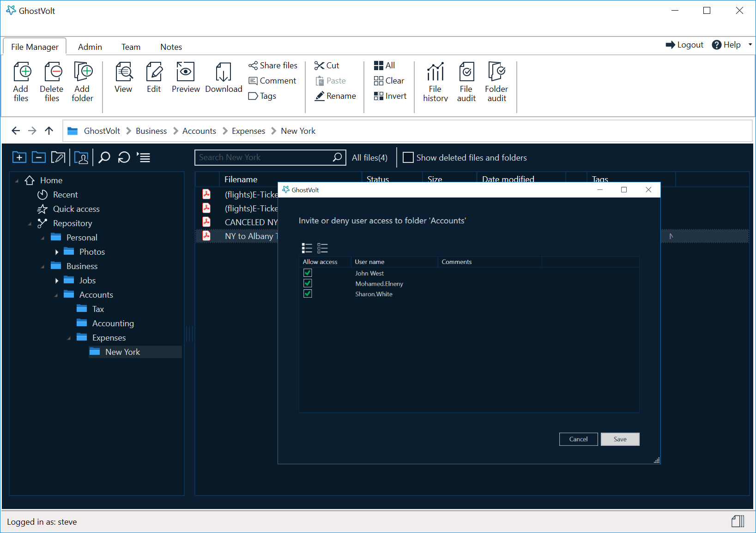Select the Quick access tree item
The width and height of the screenshot is (756, 533).
point(69,209)
